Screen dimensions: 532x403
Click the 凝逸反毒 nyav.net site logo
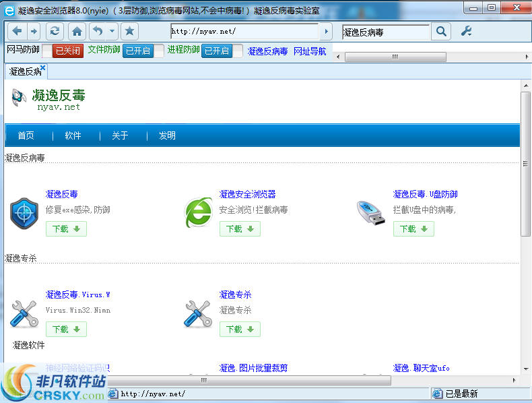48,100
